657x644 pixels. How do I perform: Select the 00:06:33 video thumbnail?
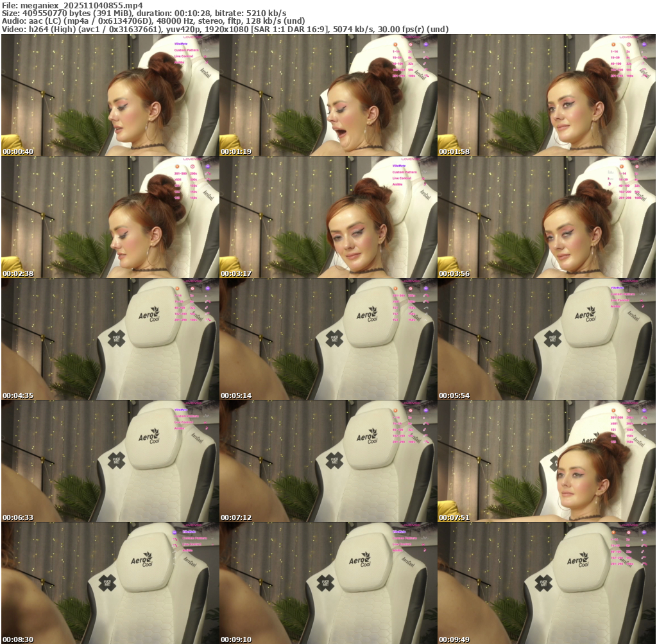click(110, 461)
